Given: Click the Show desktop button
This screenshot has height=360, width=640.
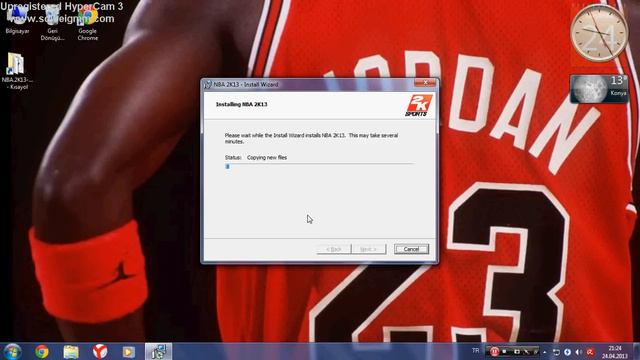Looking at the screenshot, I should point(636,351).
